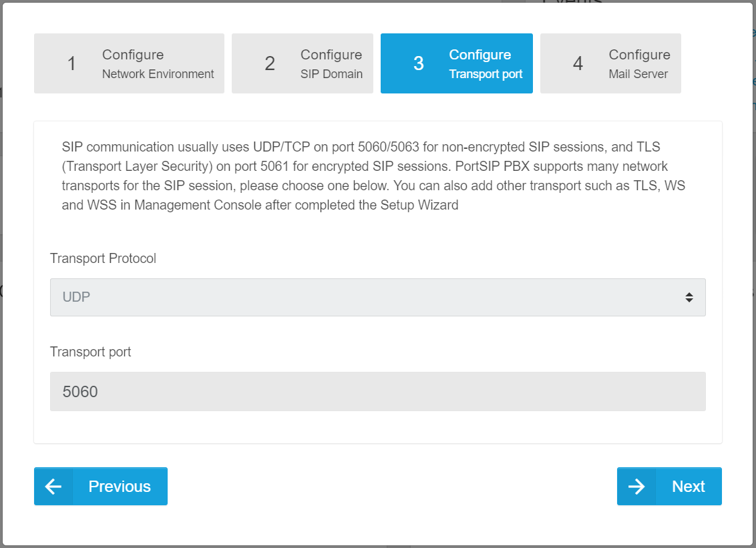Click the up-down arrows on the UDP selector

[x=689, y=297]
